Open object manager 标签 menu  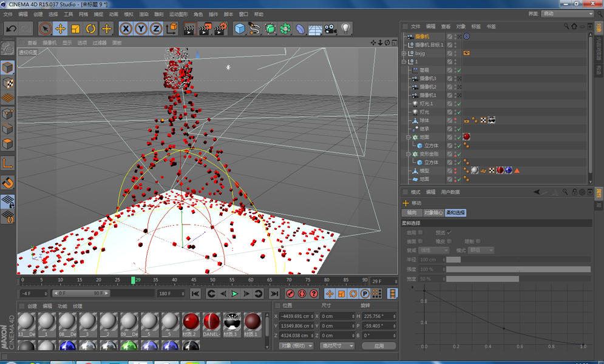click(x=476, y=27)
